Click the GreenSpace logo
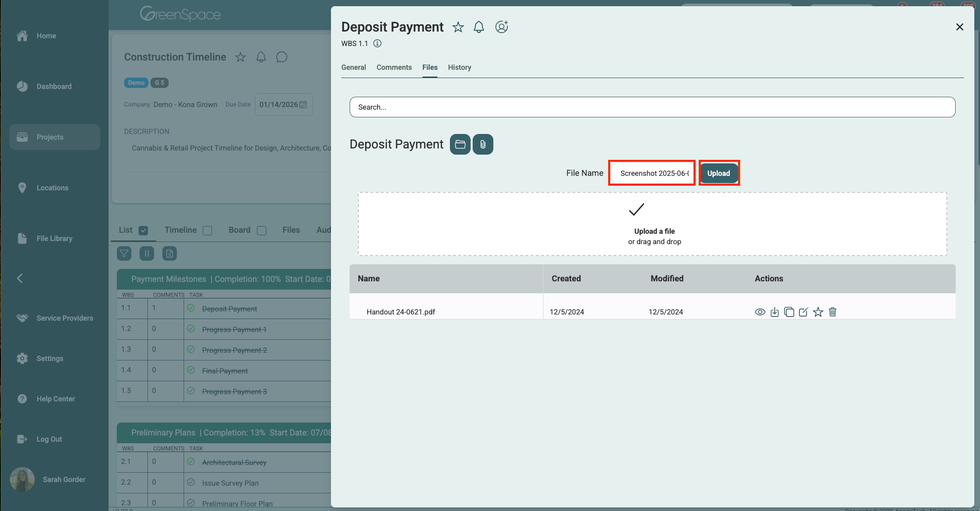The image size is (980, 511). (x=180, y=14)
